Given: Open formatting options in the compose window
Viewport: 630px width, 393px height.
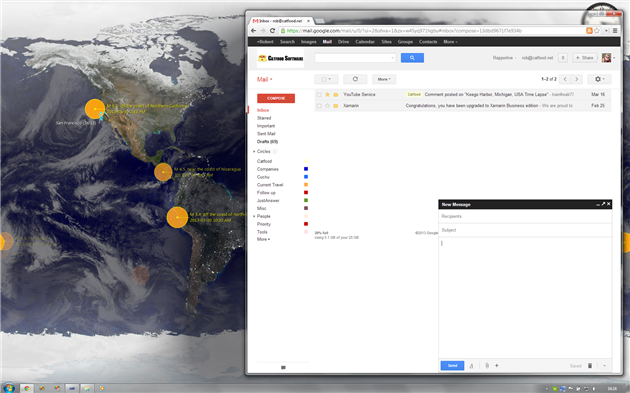Looking at the screenshot, I should [472, 366].
